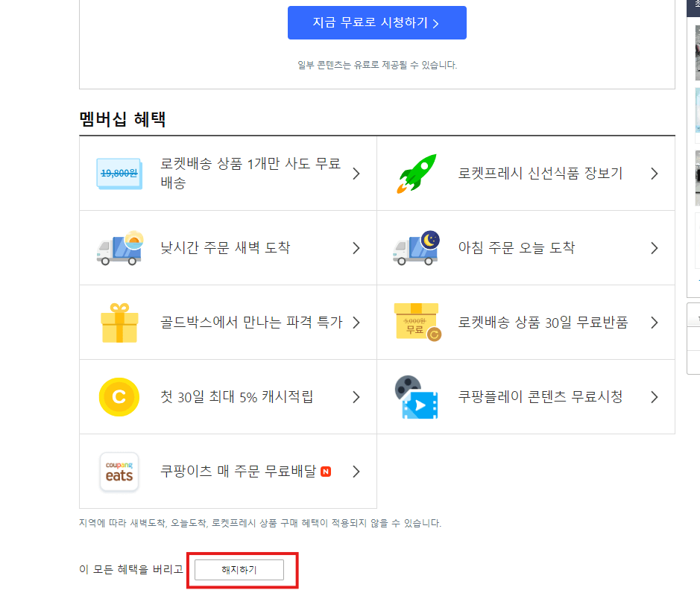
Task: Expand chevron beside 5% 캐시적립
Action: 356,397
